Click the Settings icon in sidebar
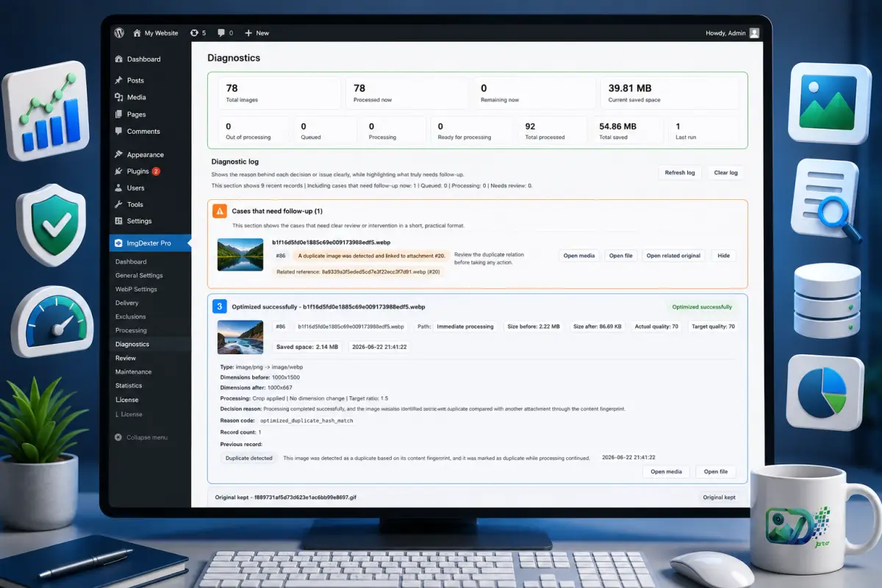Screen dimensions: 882x588 119,220
